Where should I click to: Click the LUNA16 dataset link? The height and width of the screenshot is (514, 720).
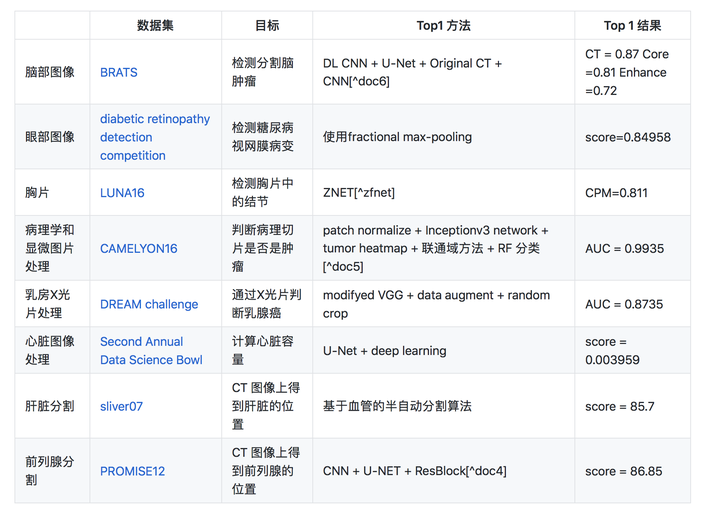tap(122, 192)
